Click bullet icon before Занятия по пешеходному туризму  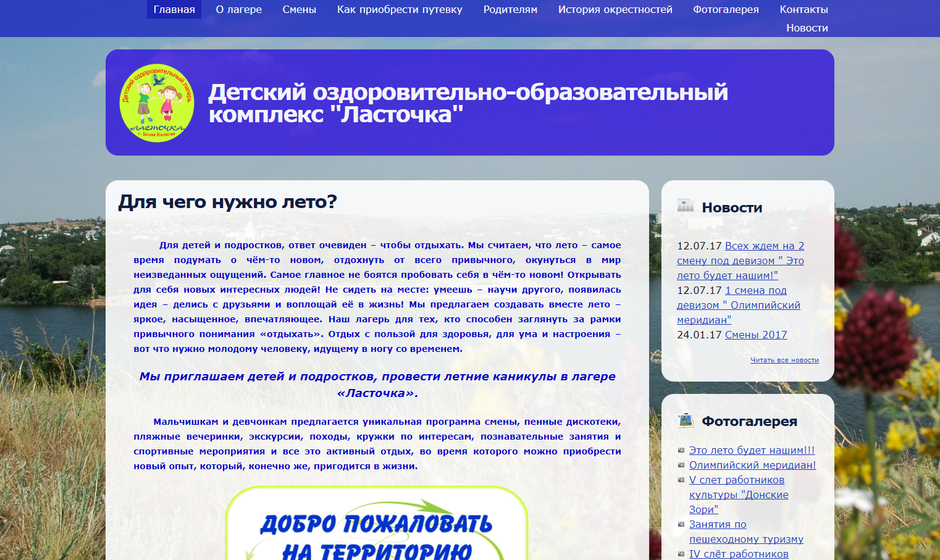pos(681,525)
